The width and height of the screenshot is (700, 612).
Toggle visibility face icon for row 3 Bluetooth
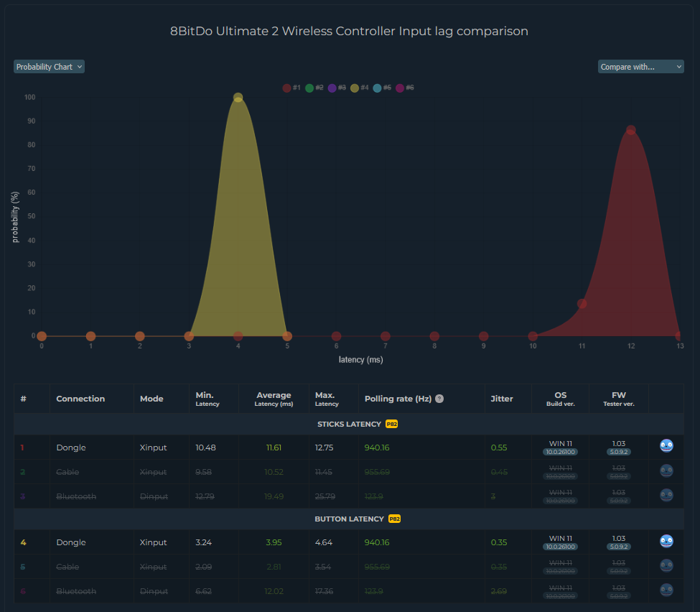(x=666, y=495)
